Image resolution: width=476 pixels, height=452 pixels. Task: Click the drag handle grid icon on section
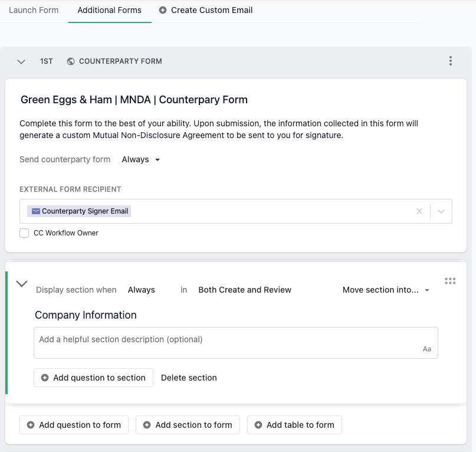(x=450, y=281)
